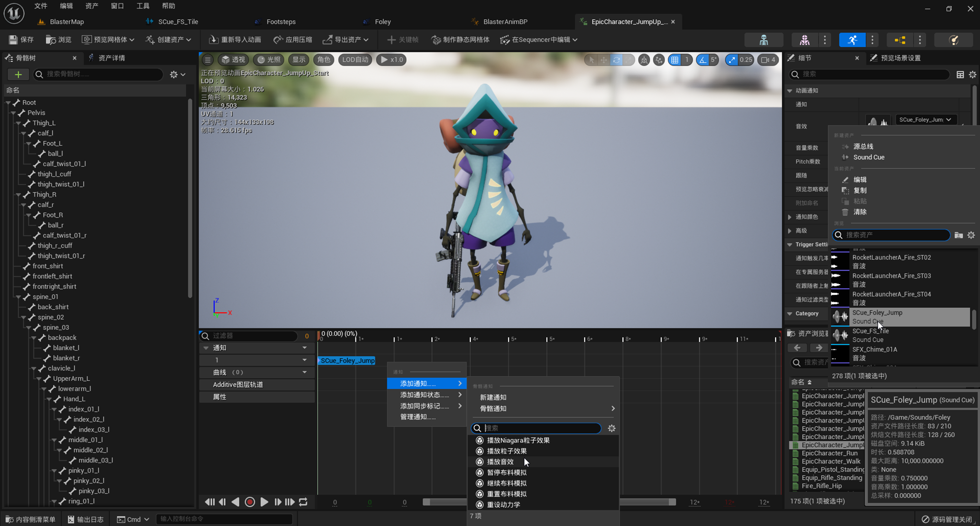The height and width of the screenshot is (526, 980).
Task: Click the record button in timeline
Action: pyautogui.click(x=250, y=502)
